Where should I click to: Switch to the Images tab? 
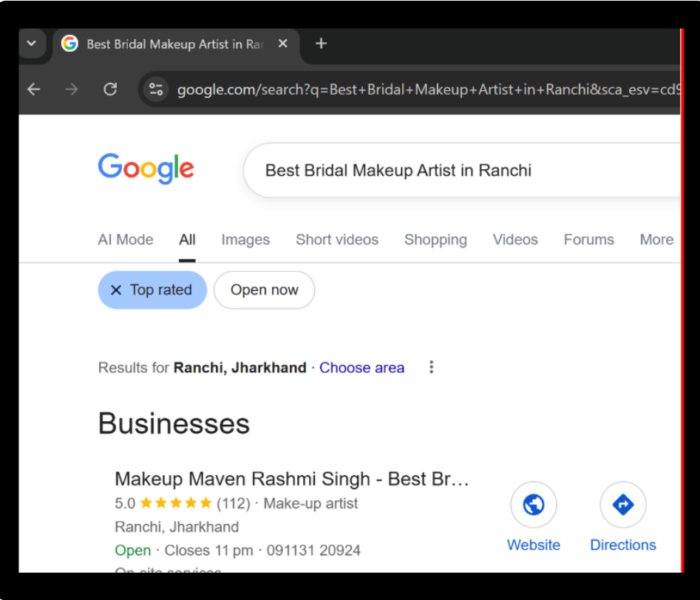coord(245,239)
